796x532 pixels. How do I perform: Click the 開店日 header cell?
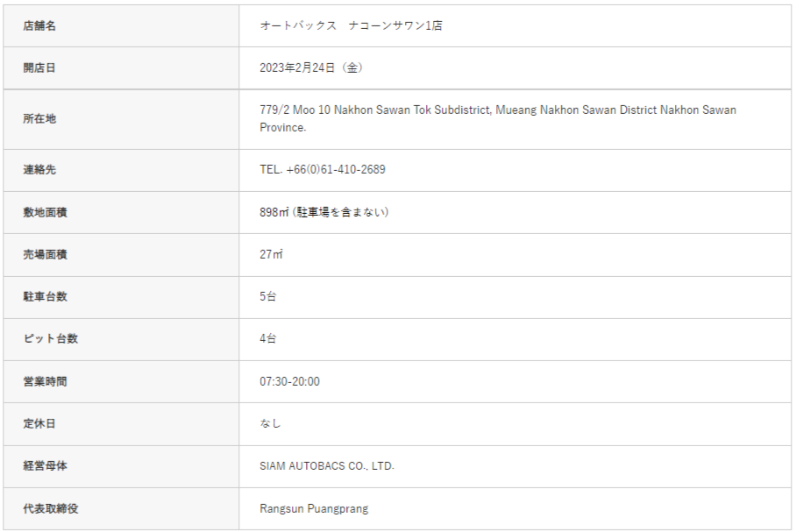pyautogui.click(x=39, y=67)
